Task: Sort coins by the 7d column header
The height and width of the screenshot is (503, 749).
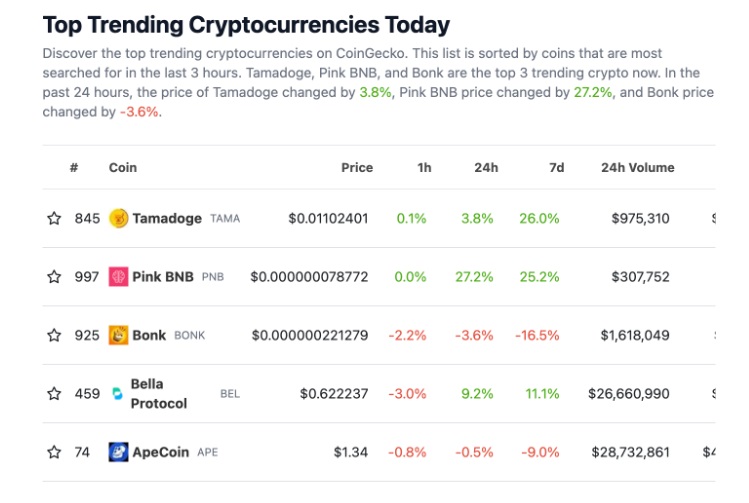Action: click(556, 168)
